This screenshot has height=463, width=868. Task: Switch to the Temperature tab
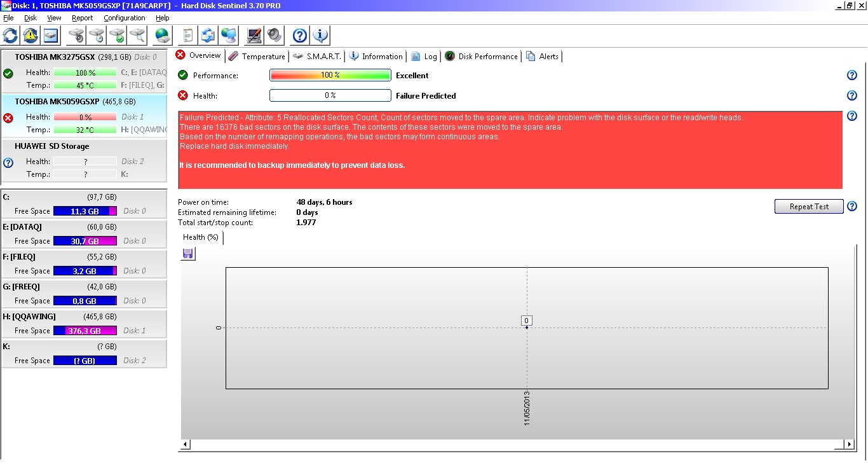coord(257,57)
